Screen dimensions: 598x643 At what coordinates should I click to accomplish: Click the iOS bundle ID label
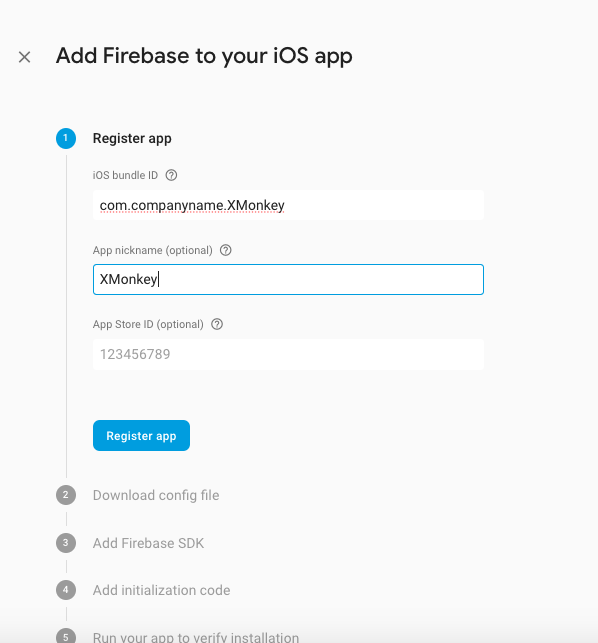125,176
